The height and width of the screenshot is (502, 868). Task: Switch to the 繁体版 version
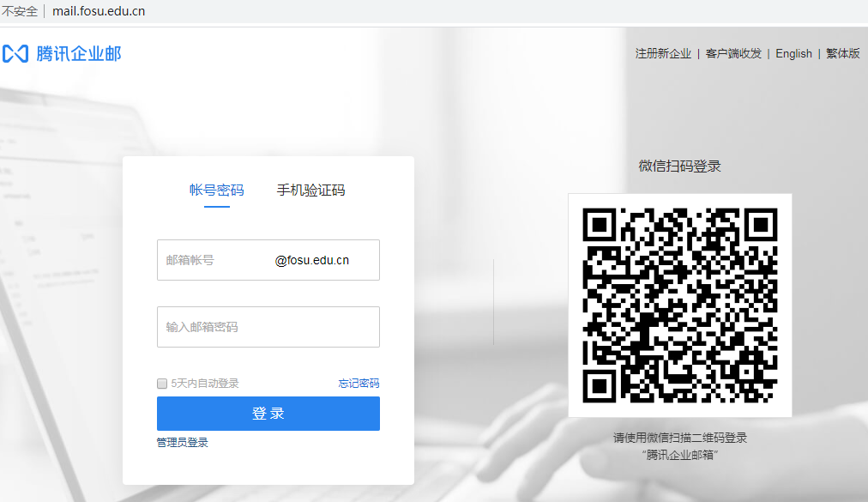click(842, 53)
